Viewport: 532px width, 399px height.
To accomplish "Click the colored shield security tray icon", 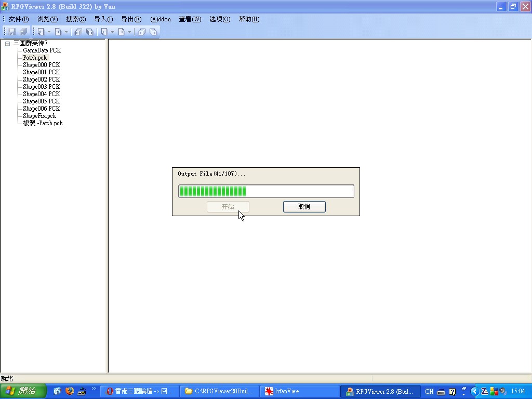I will coord(494,392).
